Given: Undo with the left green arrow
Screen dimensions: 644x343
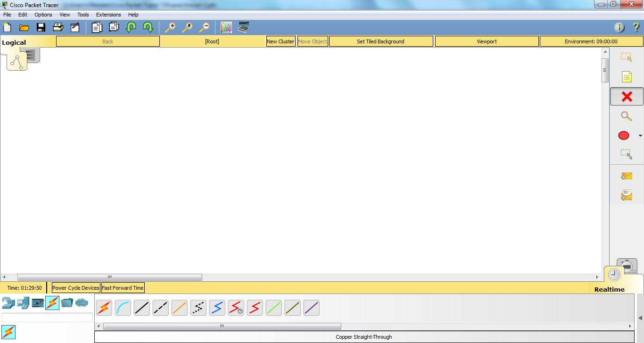Looking at the screenshot, I should tap(131, 27).
